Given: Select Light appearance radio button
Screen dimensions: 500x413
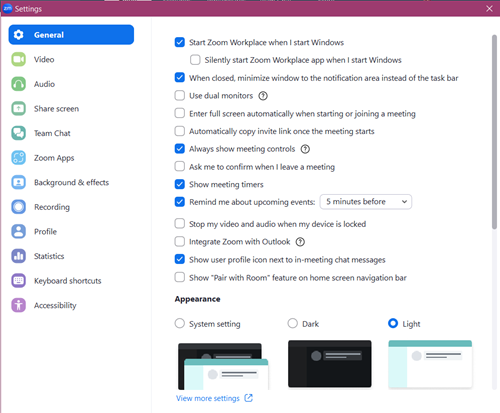Looking at the screenshot, I should (393, 323).
